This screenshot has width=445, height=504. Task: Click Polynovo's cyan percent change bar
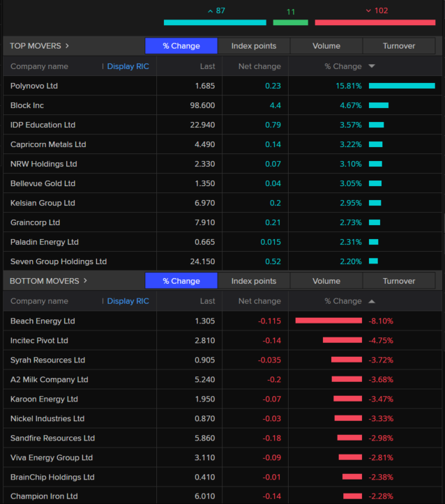click(402, 86)
